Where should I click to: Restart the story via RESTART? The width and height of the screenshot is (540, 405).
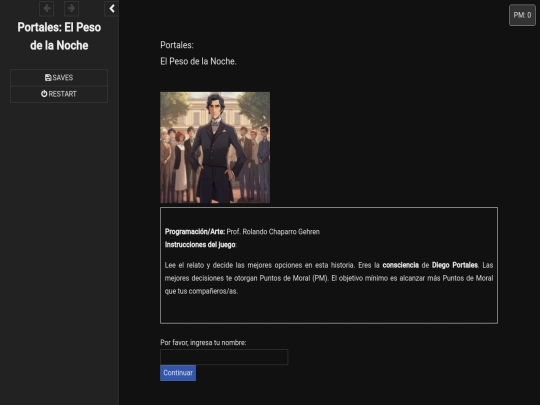click(x=59, y=94)
